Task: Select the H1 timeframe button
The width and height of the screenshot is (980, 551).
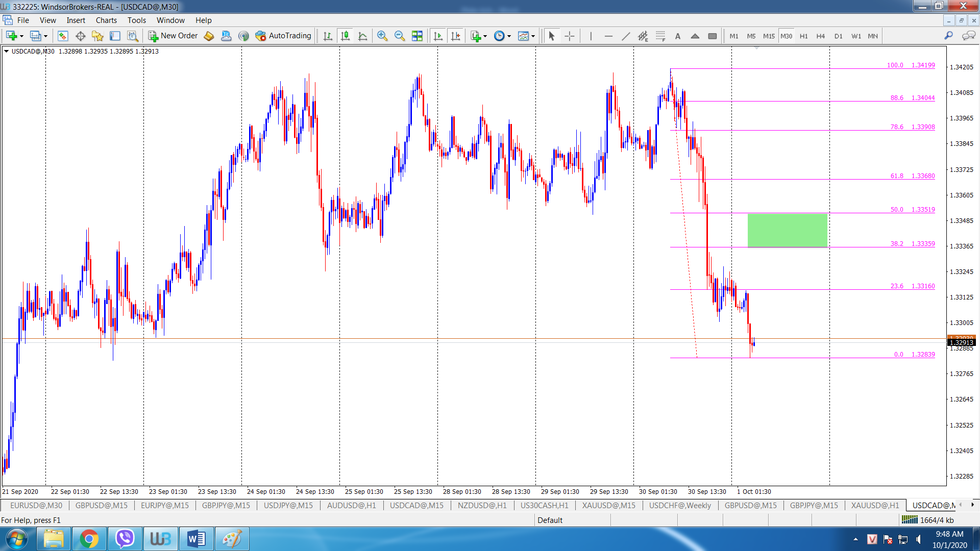Action: tap(803, 36)
